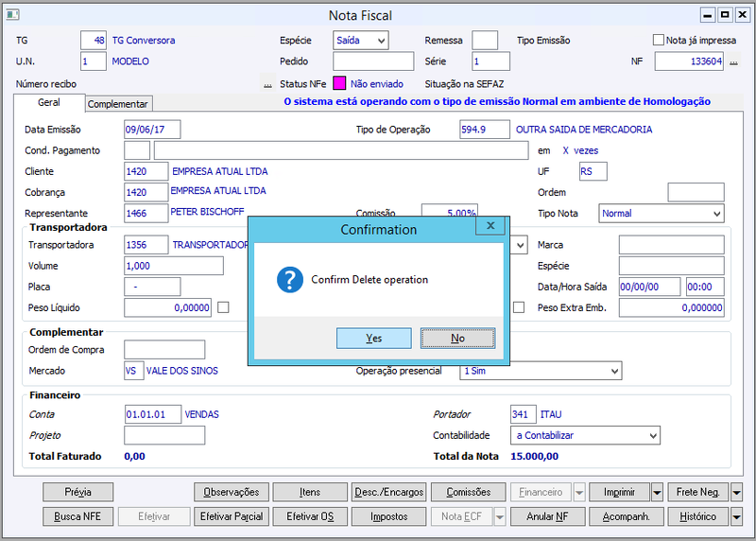The height and width of the screenshot is (541, 756).
Task: Click the magenta Status NFe color box
Action: point(339,83)
